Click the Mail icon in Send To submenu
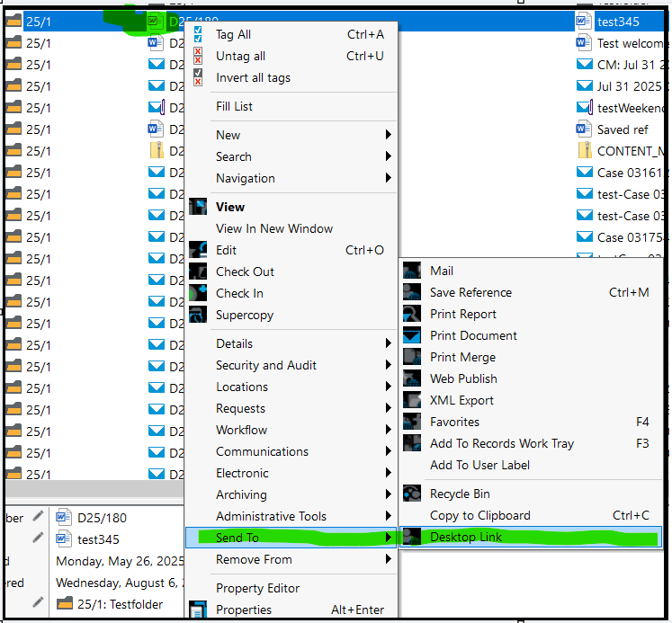Image resolution: width=672 pixels, height=623 pixels. click(412, 271)
